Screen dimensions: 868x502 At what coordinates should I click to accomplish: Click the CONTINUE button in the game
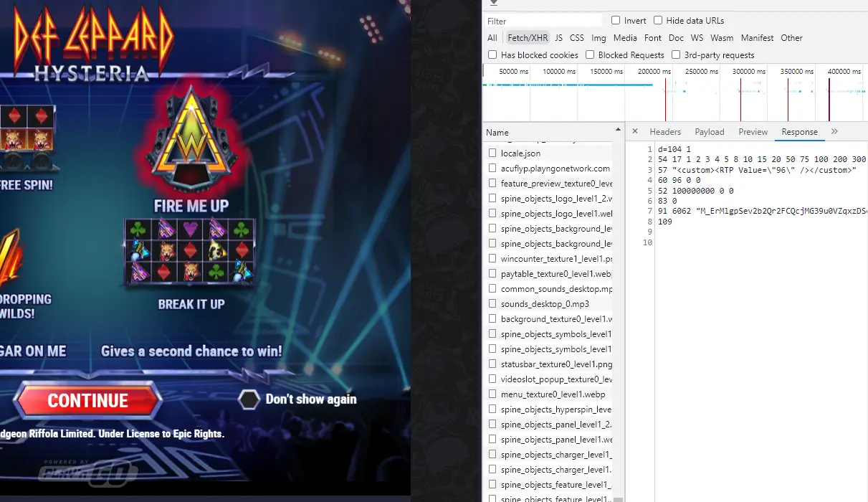tap(87, 400)
